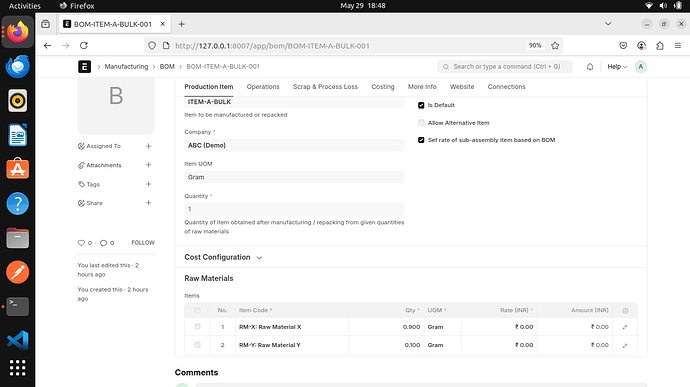Image resolution: width=690 pixels, height=387 pixels.
Task: Open the Firefox tab list dropdown
Action: click(x=608, y=24)
